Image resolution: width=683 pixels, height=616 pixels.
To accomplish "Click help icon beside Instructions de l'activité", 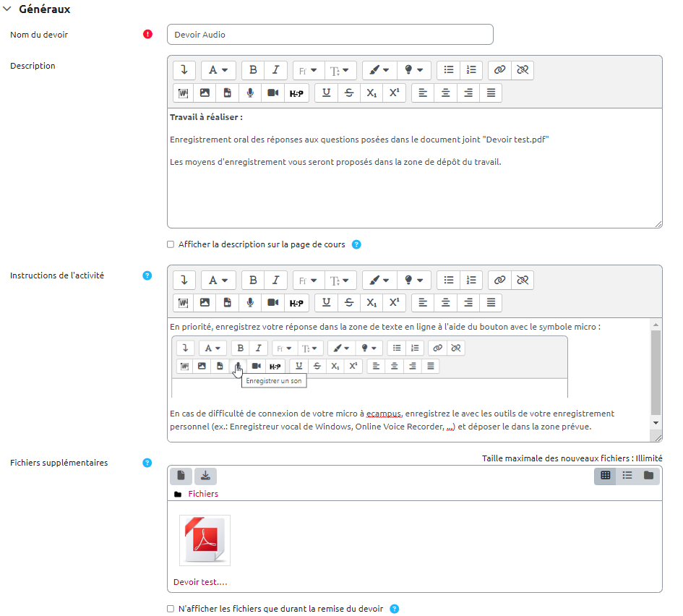I will [x=147, y=275].
